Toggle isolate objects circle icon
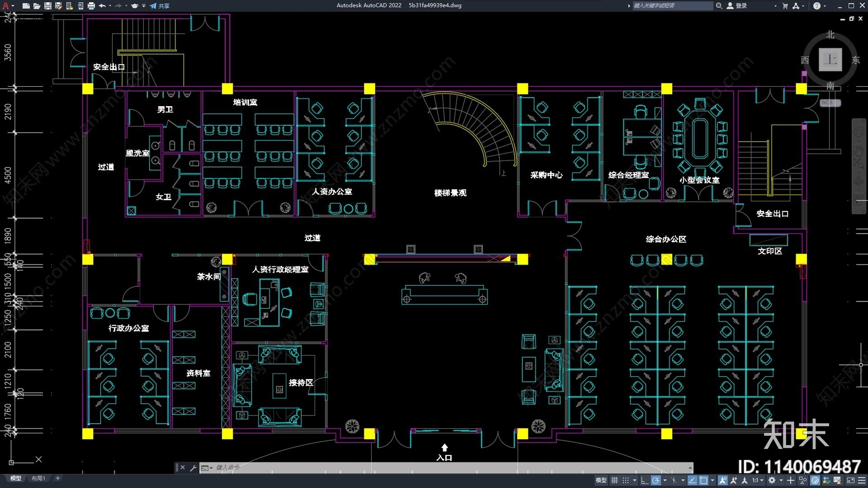Screen dimensions: 868x488 (x=815, y=480)
